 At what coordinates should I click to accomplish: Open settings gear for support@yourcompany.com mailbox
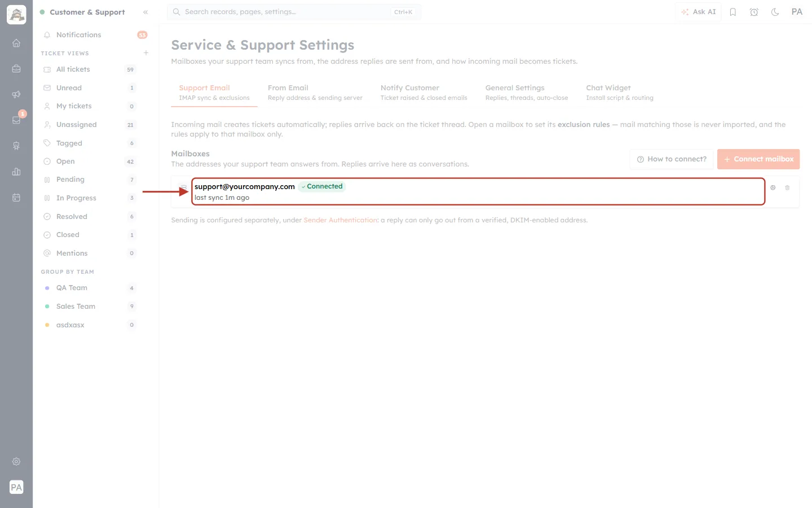(773, 187)
